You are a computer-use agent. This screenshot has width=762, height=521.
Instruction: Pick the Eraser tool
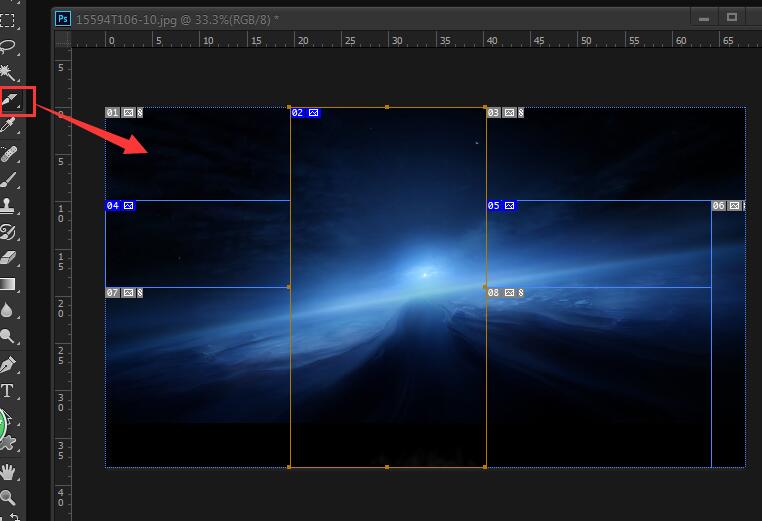9,259
